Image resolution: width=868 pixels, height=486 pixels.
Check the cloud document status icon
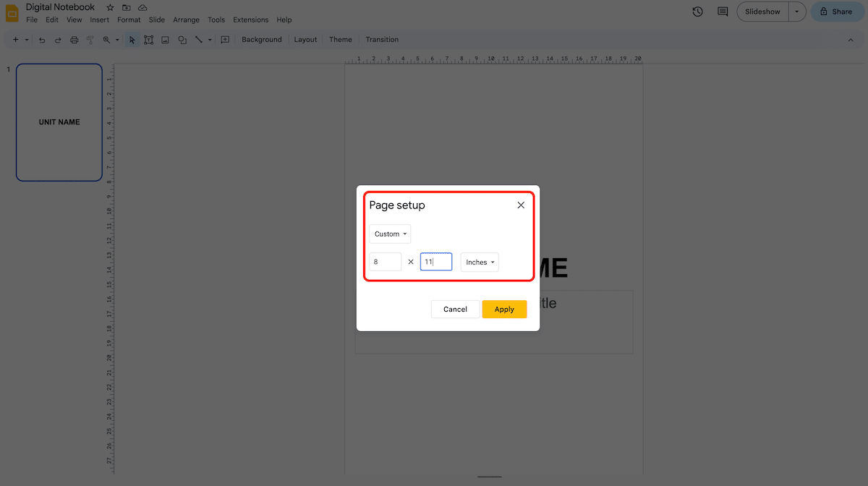pyautogui.click(x=142, y=7)
